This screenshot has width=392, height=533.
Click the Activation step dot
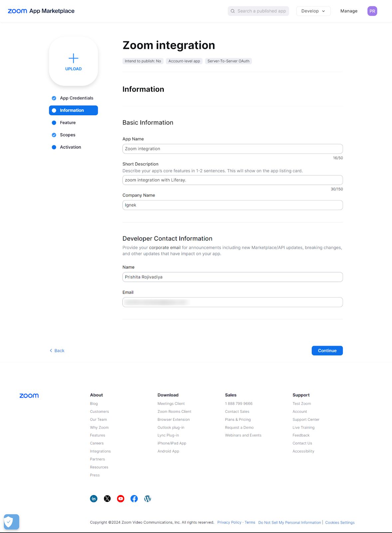[x=54, y=147]
